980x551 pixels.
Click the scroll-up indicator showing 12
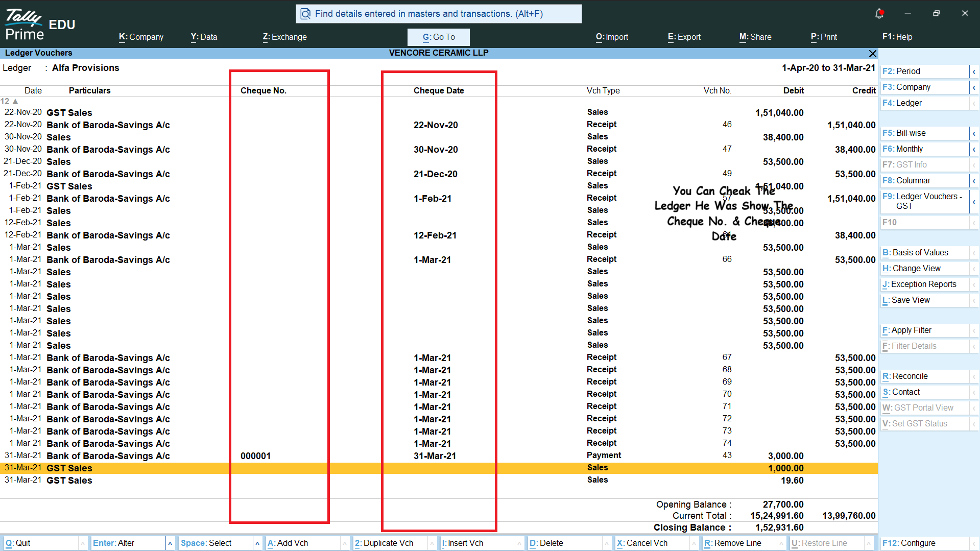[9, 101]
